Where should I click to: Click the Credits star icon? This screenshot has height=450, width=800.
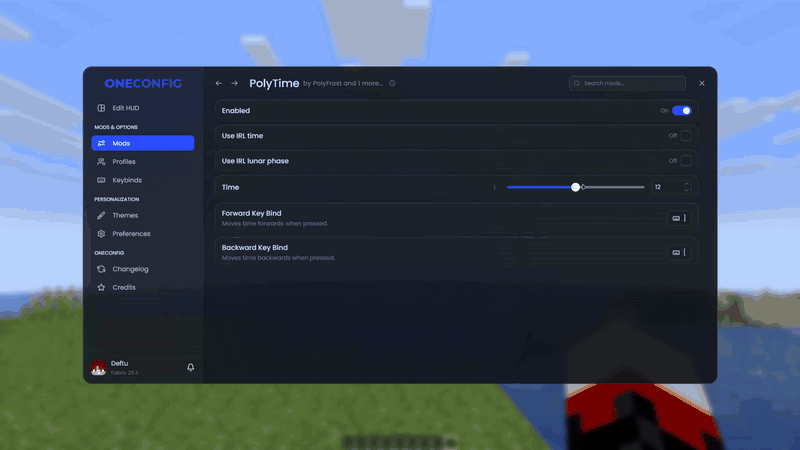pyautogui.click(x=102, y=287)
